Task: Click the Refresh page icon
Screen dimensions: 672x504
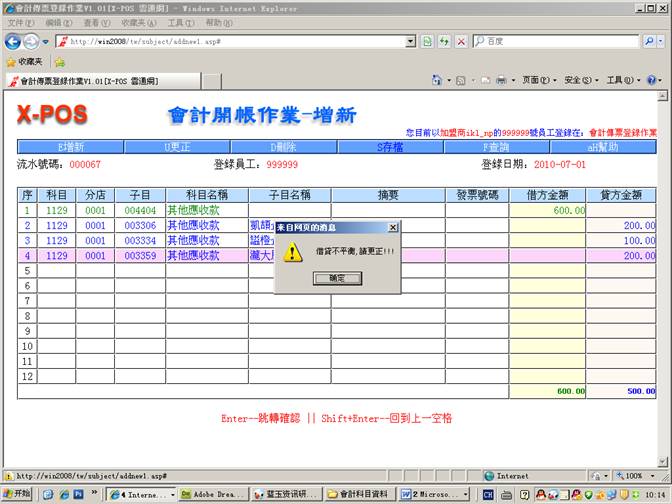Action: pos(443,41)
